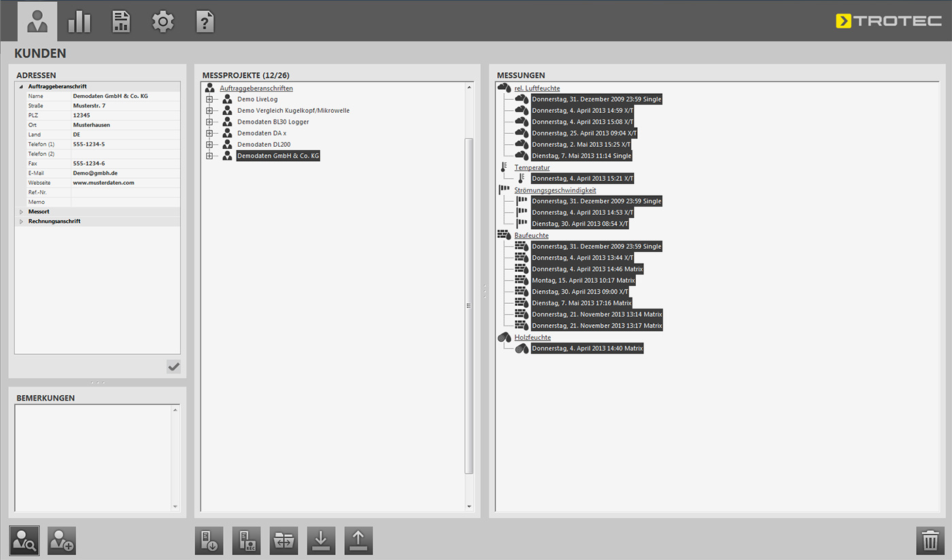Expand the Demodaten DA x node
This screenshot has height=560, width=952.
tap(209, 133)
